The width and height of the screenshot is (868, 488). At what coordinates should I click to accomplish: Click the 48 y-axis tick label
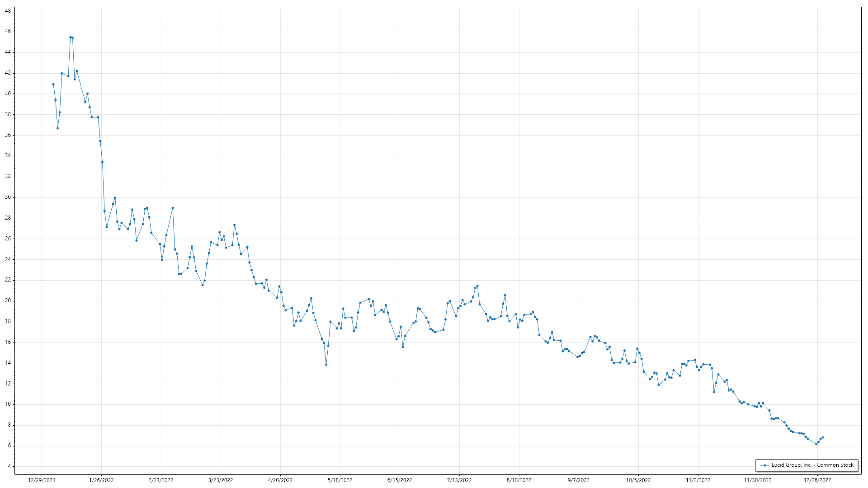[8, 11]
